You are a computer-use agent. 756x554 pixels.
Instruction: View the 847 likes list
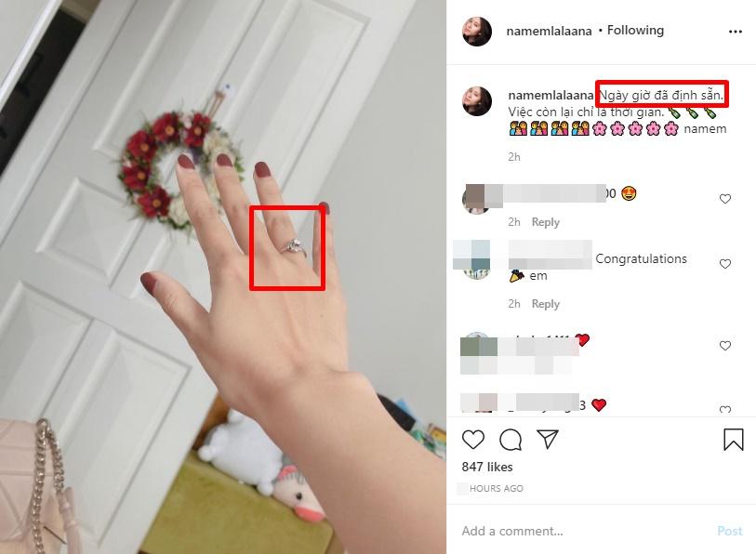tap(487, 467)
